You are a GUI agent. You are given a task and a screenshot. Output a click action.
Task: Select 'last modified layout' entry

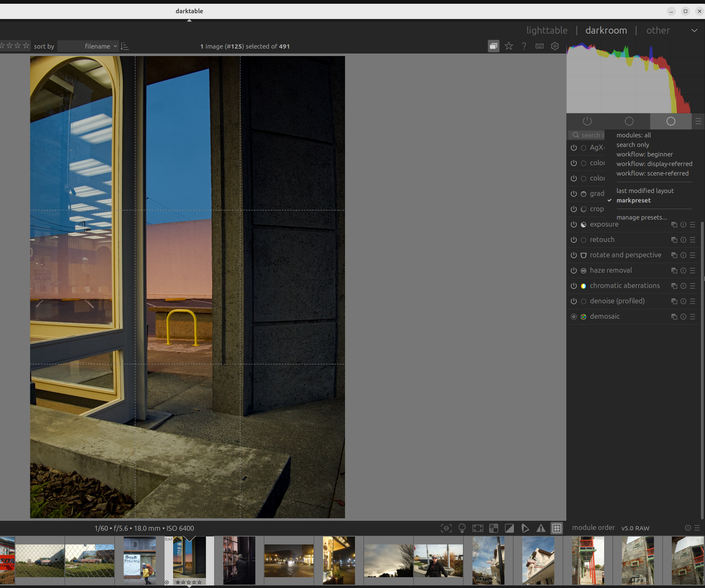[645, 191]
